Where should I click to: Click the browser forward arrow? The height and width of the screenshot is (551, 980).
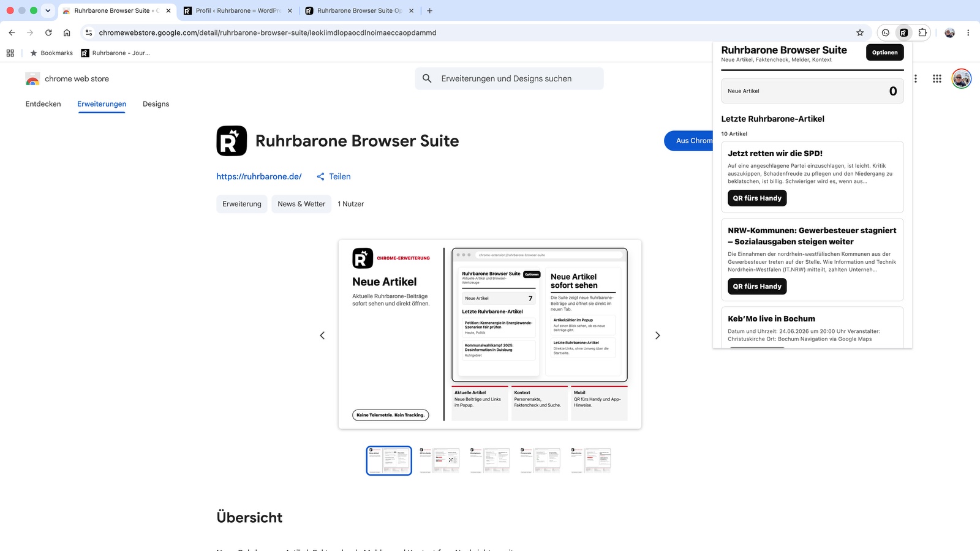click(x=30, y=32)
